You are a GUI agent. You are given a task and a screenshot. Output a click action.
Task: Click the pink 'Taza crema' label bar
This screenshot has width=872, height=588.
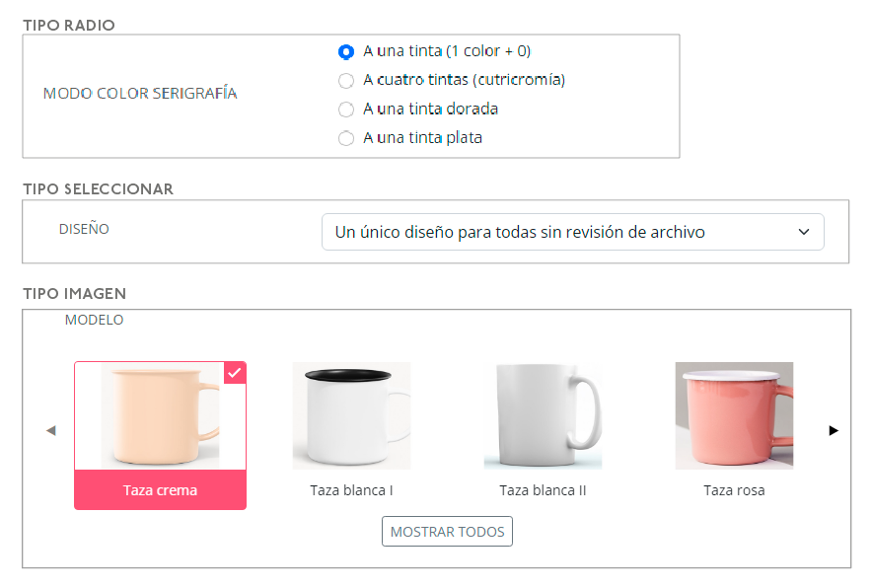tap(160, 490)
